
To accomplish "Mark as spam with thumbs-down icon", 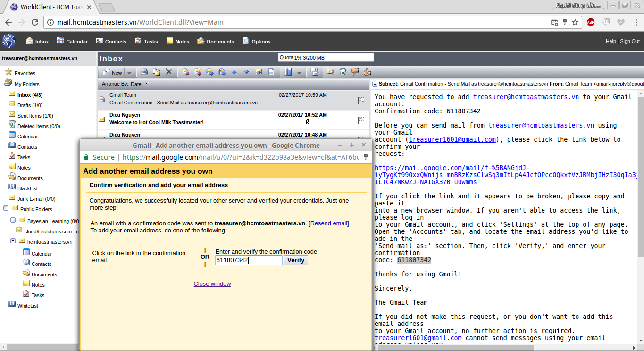I will click(x=355, y=72).
